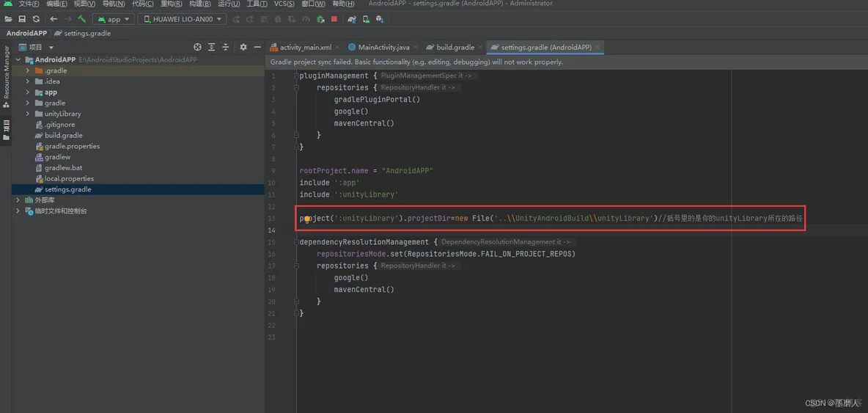Open the HUAWEI LIO-AN00 device dropdown

pos(182,19)
